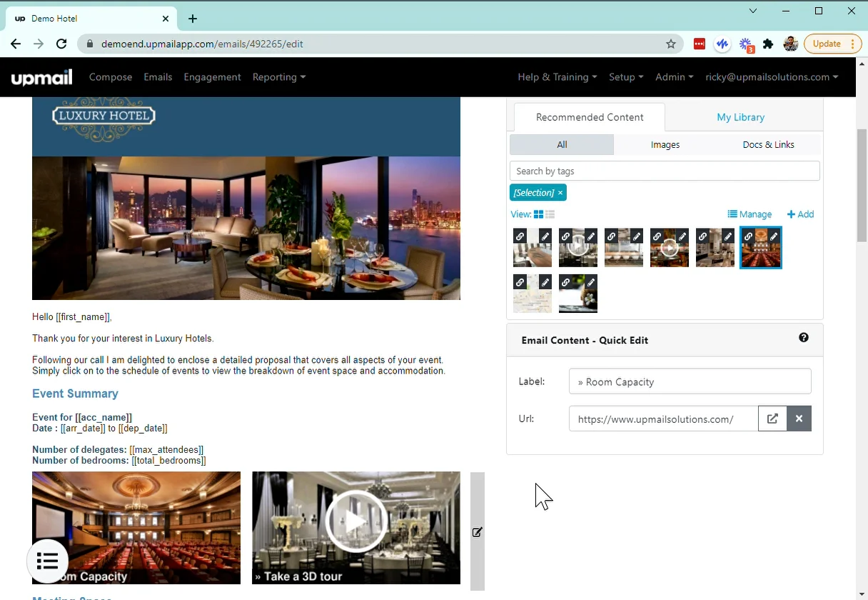This screenshot has width=868, height=600.
Task: Click link icon on first video thumbnail
Action: pyautogui.click(x=566, y=236)
